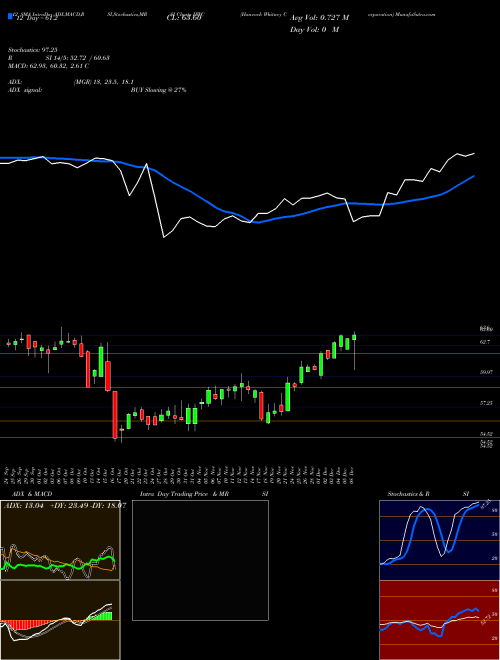Click the 'Stochastics: 97.23' reading
Viewport: 500px width, 660px height.
coord(33,50)
